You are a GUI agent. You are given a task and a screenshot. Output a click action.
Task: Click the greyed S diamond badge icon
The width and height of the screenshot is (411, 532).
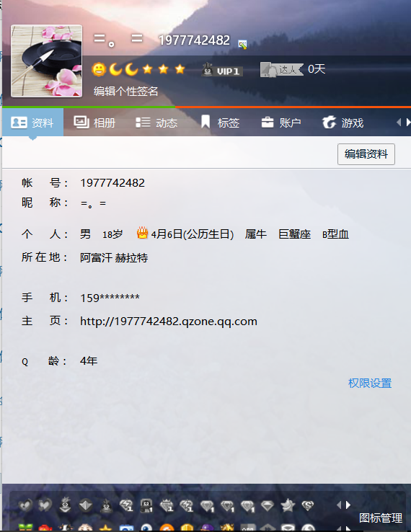(308, 506)
